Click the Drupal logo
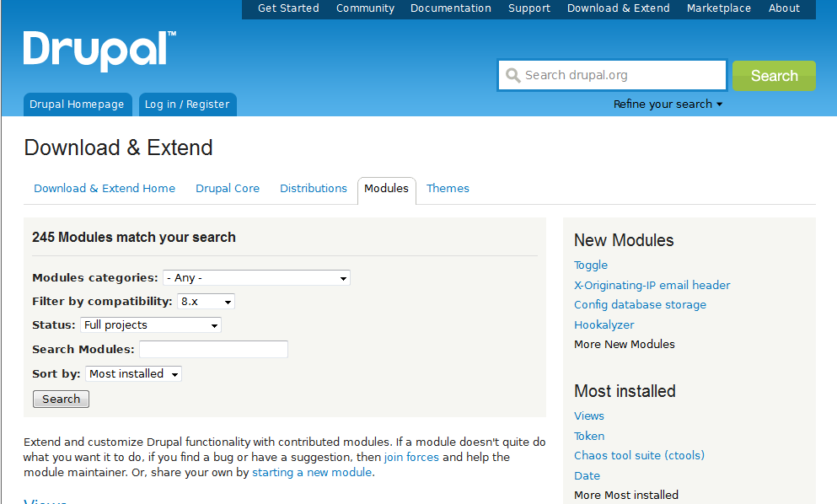This screenshot has height=504, width=837. click(99, 51)
